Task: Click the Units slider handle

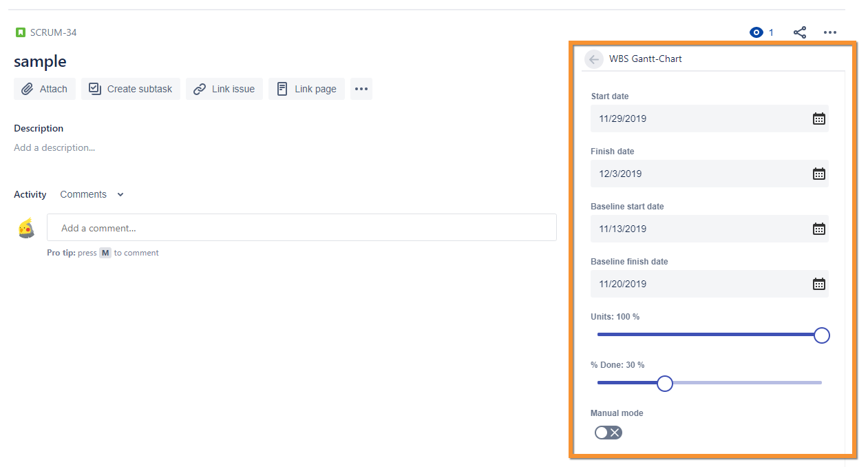Action: tap(821, 335)
